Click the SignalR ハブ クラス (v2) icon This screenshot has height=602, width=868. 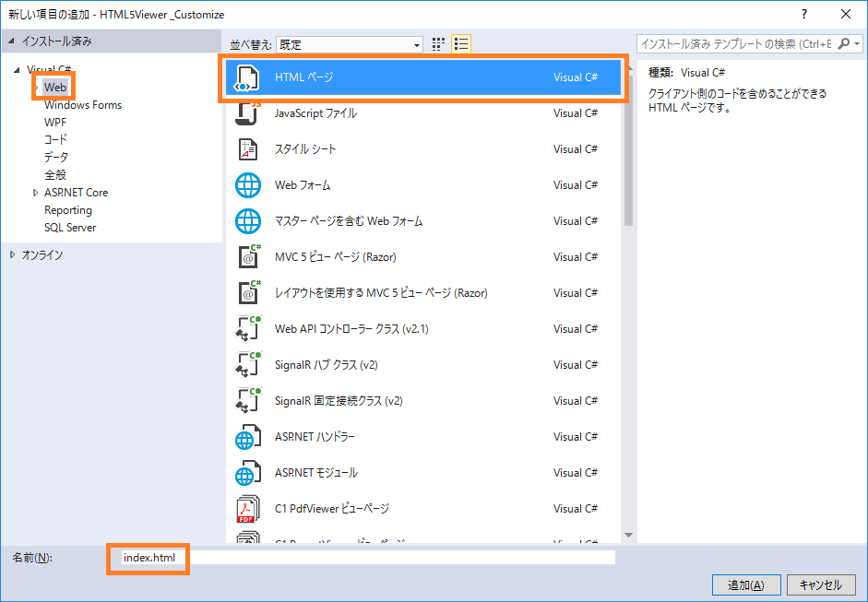[247, 365]
